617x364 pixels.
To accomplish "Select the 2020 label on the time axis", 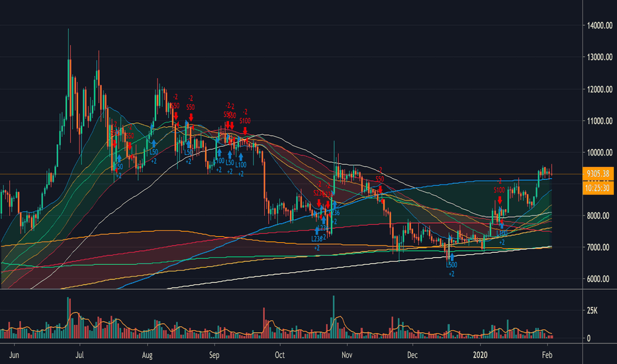I will tap(480, 355).
